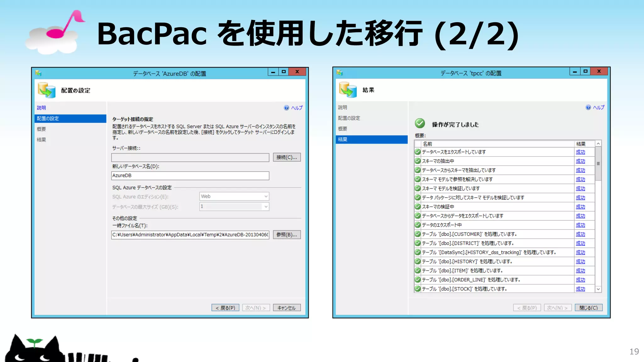644x362 pixels.
Task: Click the results list scroll up arrow
Action: coord(598,144)
